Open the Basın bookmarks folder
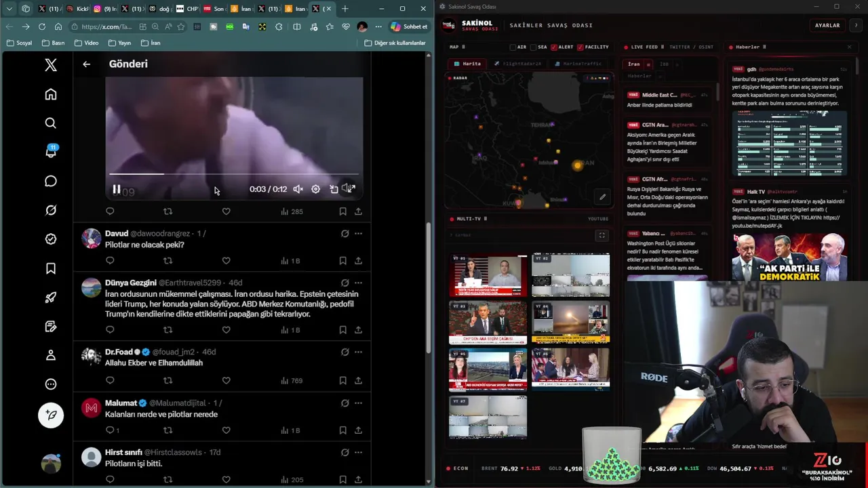 click(53, 43)
